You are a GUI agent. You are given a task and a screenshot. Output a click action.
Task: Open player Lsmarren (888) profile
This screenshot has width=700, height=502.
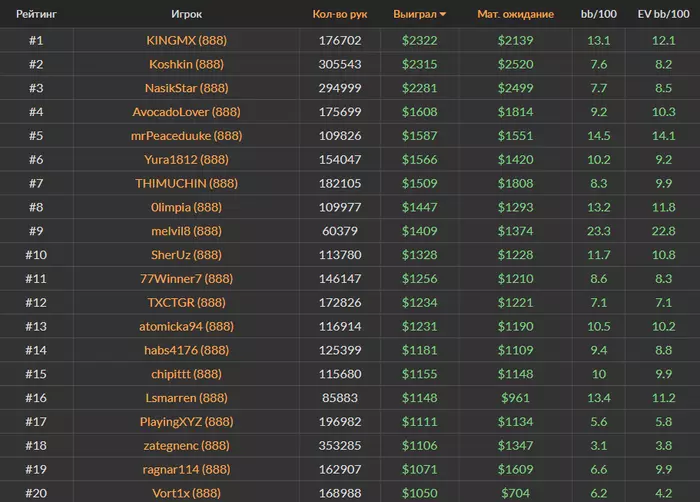tap(187, 397)
